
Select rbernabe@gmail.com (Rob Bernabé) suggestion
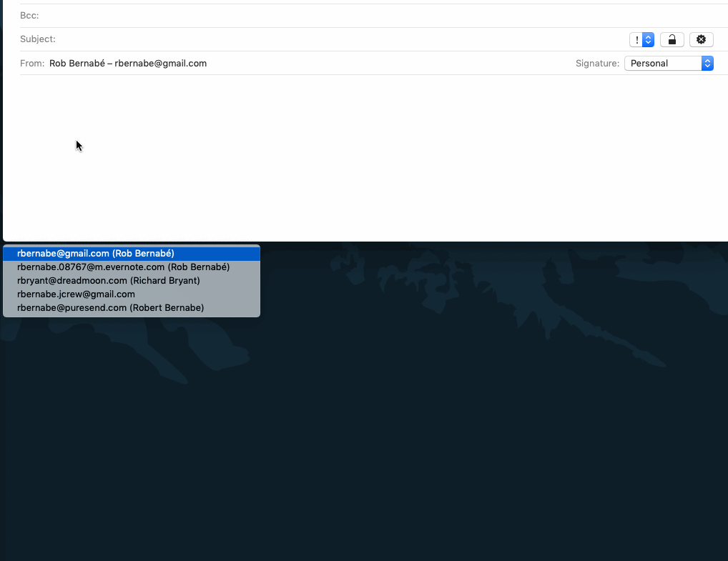(x=132, y=254)
